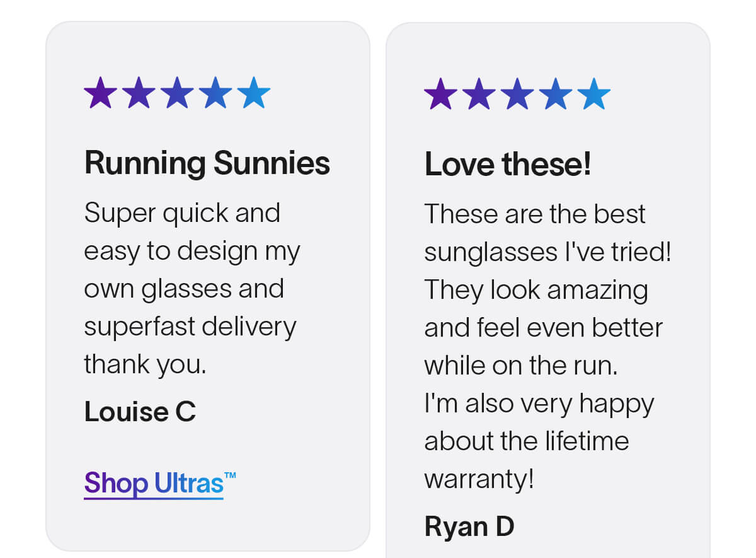Select reviewer name Louise C
This screenshot has height=558, width=756.
coord(140,412)
